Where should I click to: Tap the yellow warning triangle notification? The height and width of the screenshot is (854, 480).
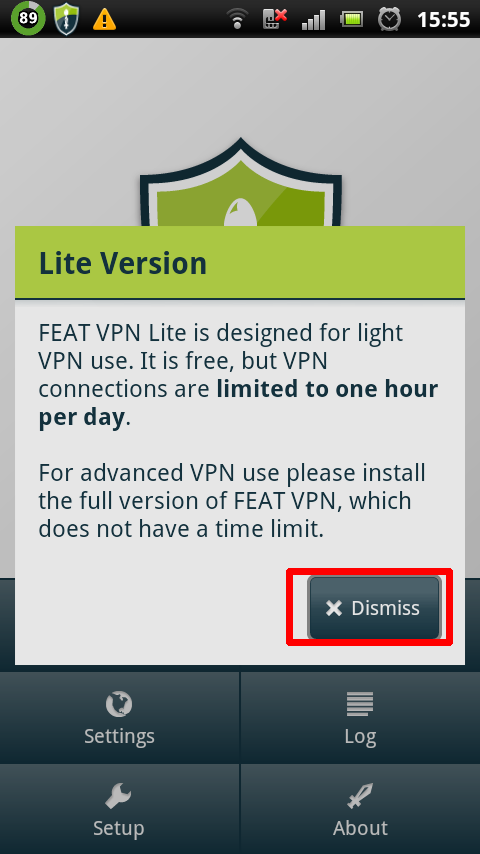coord(104,20)
